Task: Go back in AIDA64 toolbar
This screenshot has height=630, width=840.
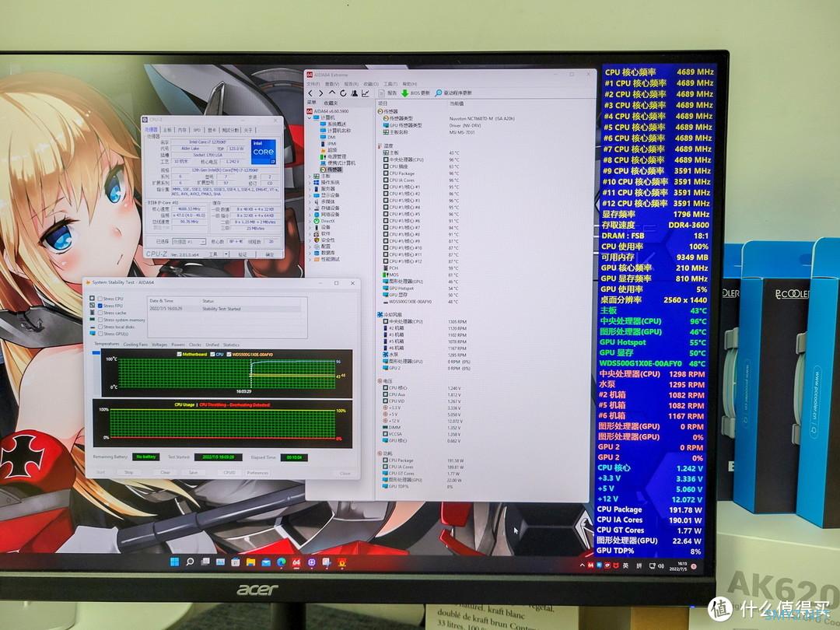Action: (x=310, y=93)
